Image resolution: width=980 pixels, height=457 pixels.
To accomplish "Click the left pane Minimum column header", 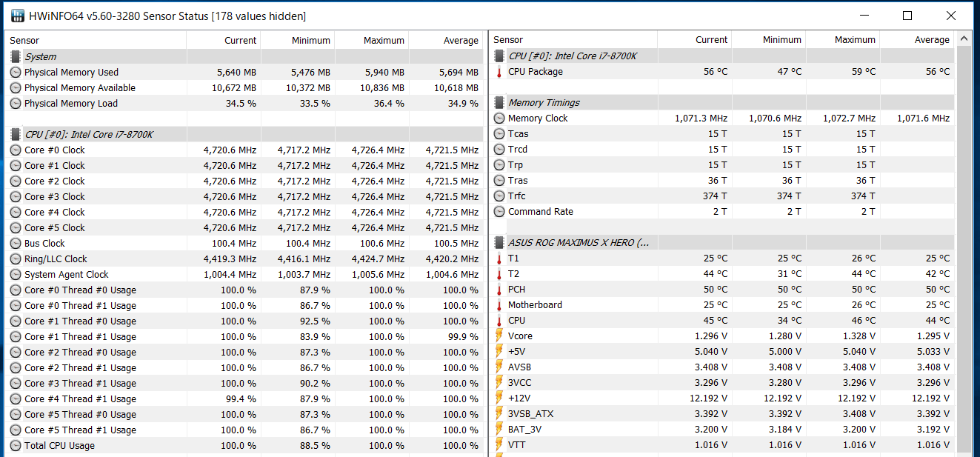I will pos(297,40).
